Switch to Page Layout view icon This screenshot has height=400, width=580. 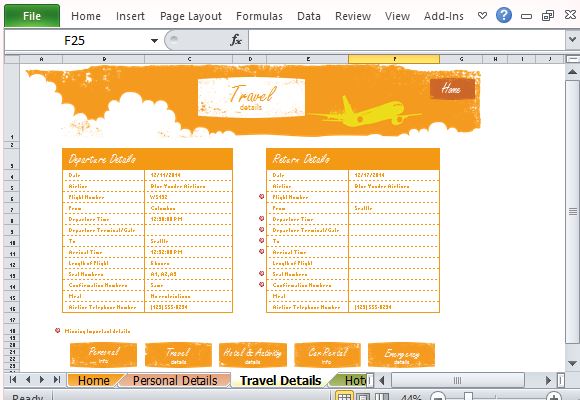[x=363, y=397]
